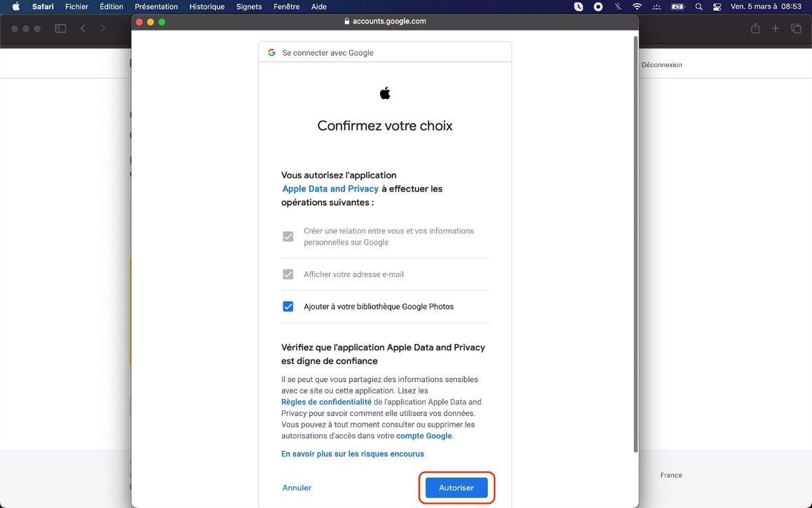Open the Règles de confidentialité link

tap(326, 402)
